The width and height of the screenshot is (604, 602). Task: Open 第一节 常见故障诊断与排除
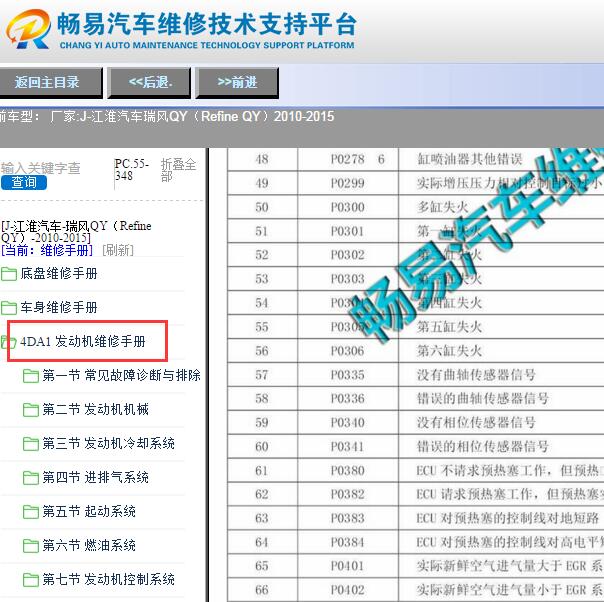coord(121,375)
